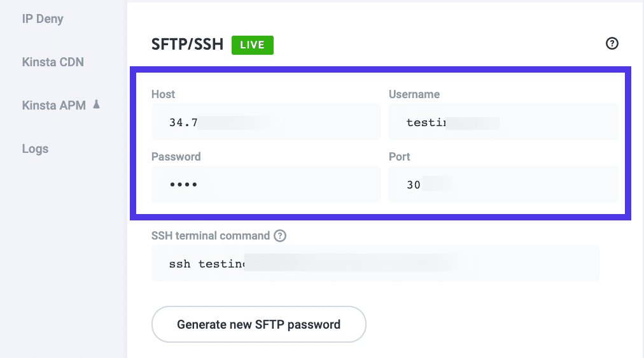Click the help icon beside SFTP/SSH heading

click(612, 43)
